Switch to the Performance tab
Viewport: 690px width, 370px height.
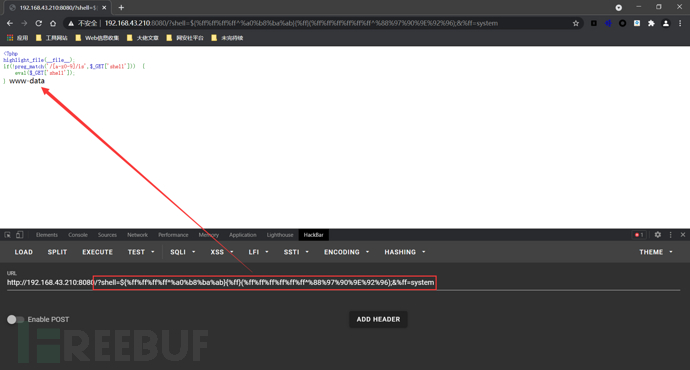[173, 235]
